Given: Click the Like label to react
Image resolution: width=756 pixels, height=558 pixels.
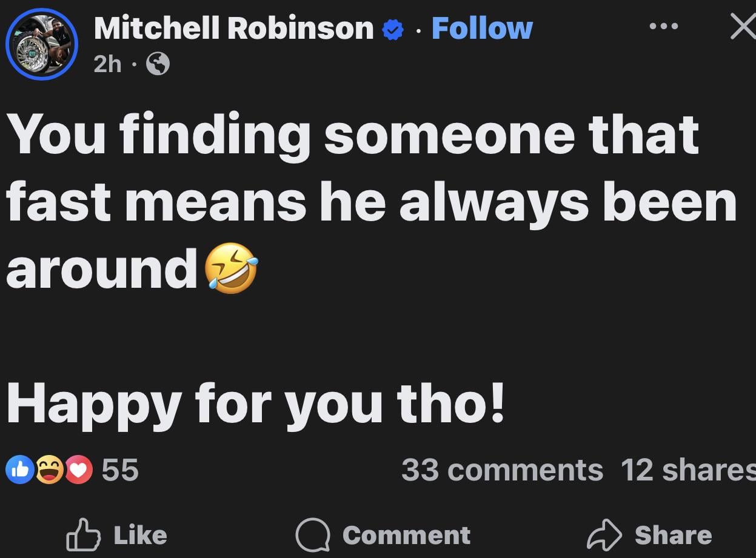Looking at the screenshot, I should [x=140, y=534].
